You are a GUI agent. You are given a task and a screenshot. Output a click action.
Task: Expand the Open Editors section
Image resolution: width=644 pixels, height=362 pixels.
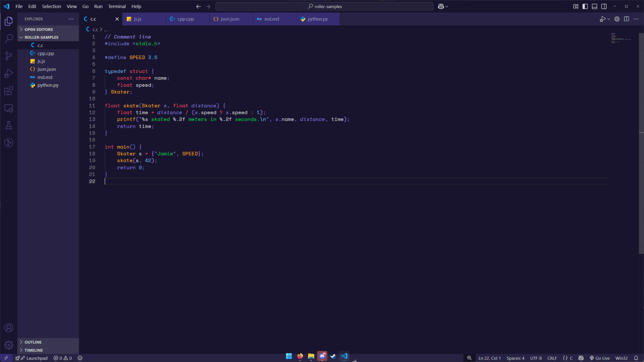pyautogui.click(x=39, y=29)
